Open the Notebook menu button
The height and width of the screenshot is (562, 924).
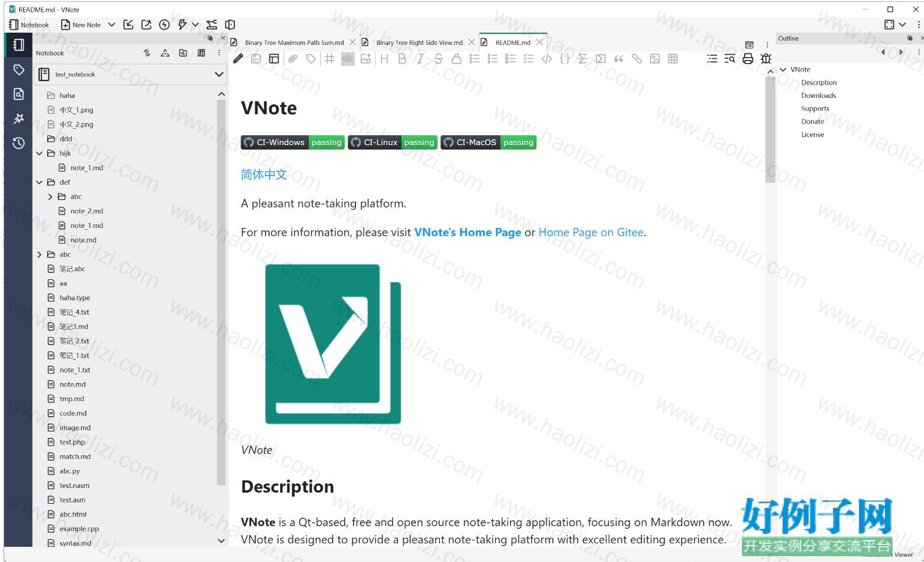29,24
